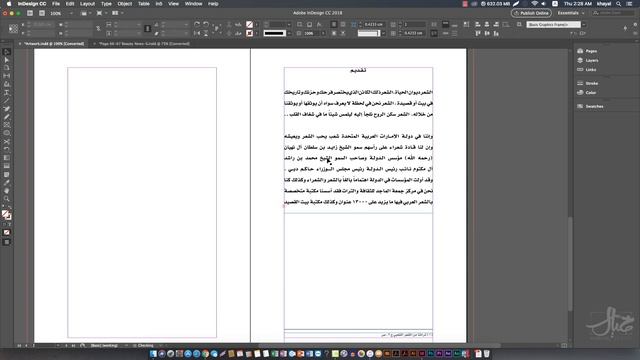This screenshot has height=360, width=640.
Task: Click the Flip Vertical icon
Action: (x=206, y=33)
